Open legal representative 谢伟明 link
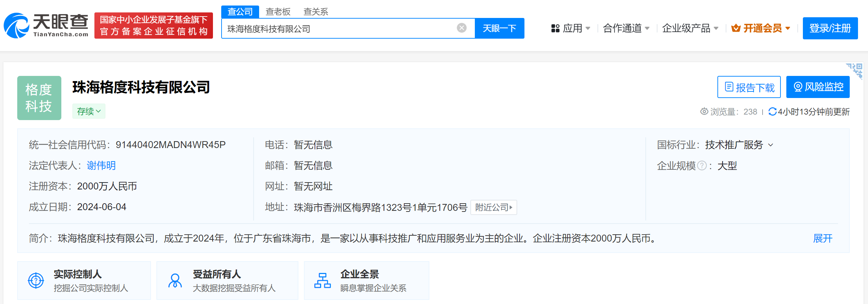868x304 pixels. 101,166
